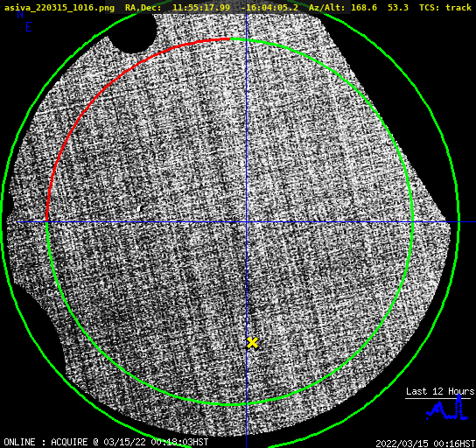476x448 pixels.
Task: Click the yellow X telescope pointing marker
Action: (252, 343)
